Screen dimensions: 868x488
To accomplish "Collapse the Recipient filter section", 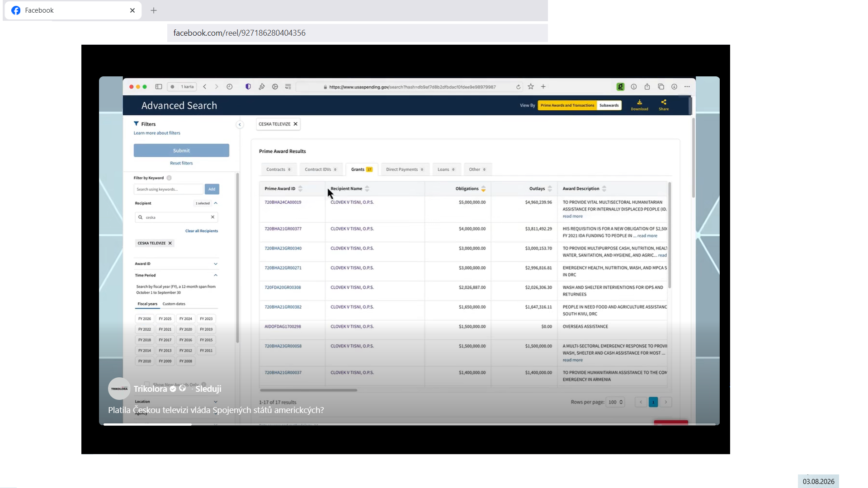I will click(x=216, y=203).
